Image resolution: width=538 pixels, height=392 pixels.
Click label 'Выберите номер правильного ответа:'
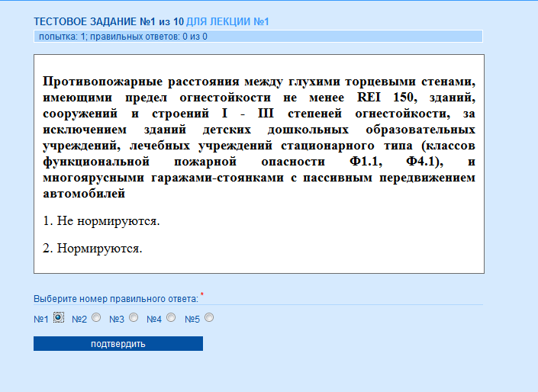(116, 299)
